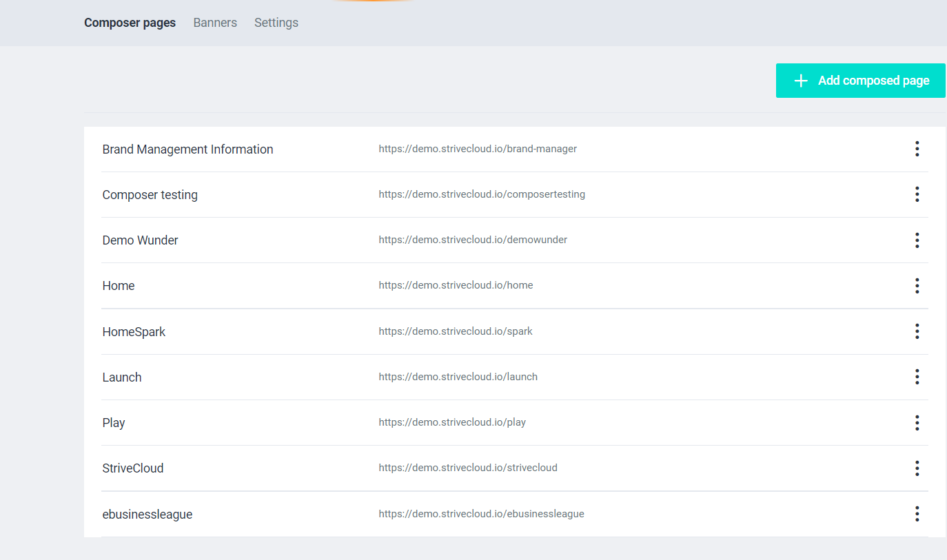Select the Composer pages tab
The width and height of the screenshot is (947, 560).
click(x=130, y=22)
